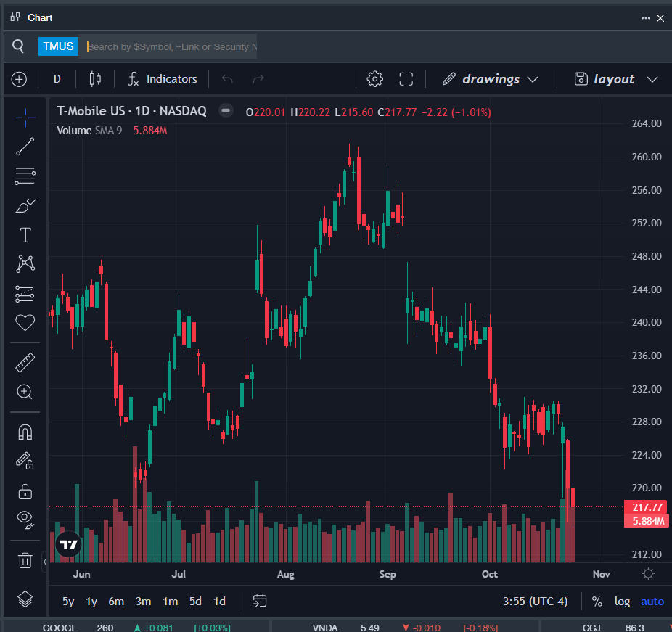Click the trash icon to remove drawings

25,560
